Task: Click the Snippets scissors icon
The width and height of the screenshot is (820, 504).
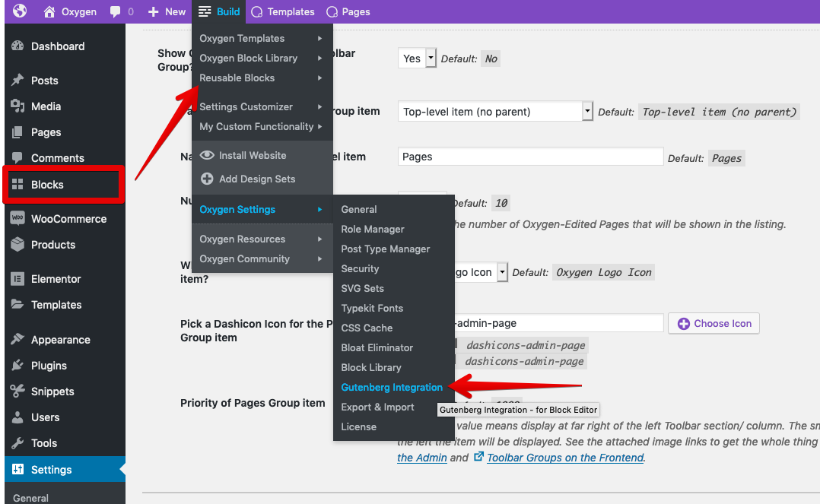Action: [17, 391]
